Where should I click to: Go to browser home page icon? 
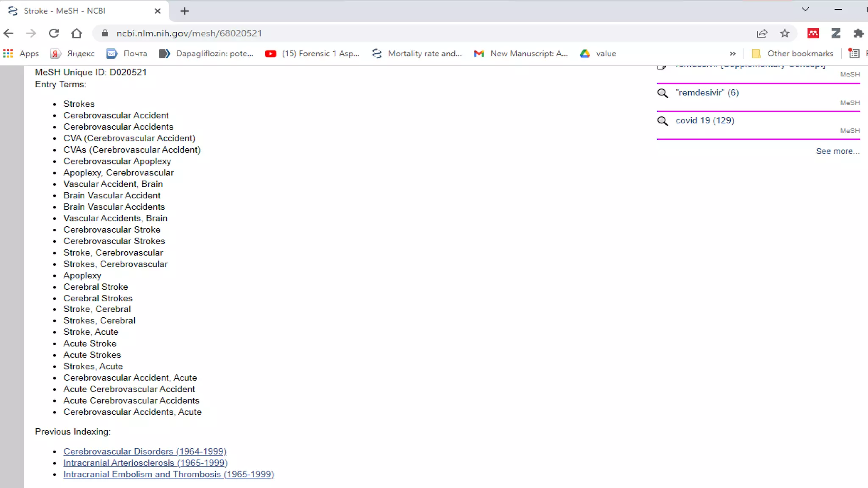[76, 33]
